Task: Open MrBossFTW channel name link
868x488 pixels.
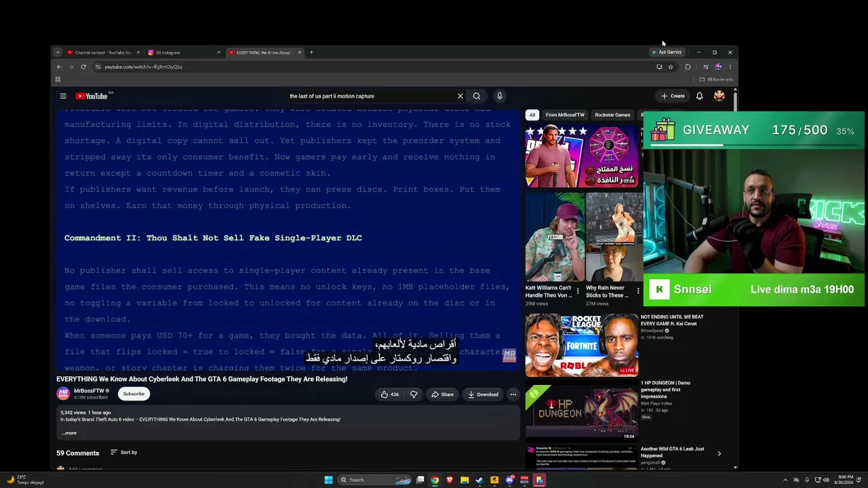Action: click(89, 391)
